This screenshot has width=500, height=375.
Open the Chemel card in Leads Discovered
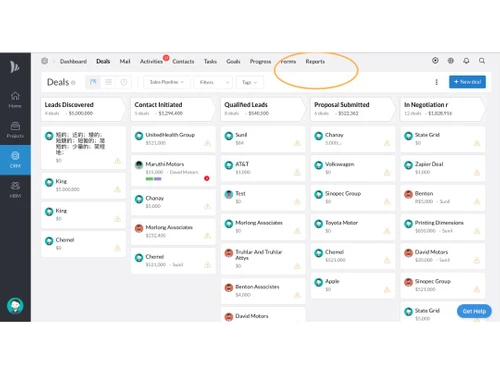(x=83, y=244)
